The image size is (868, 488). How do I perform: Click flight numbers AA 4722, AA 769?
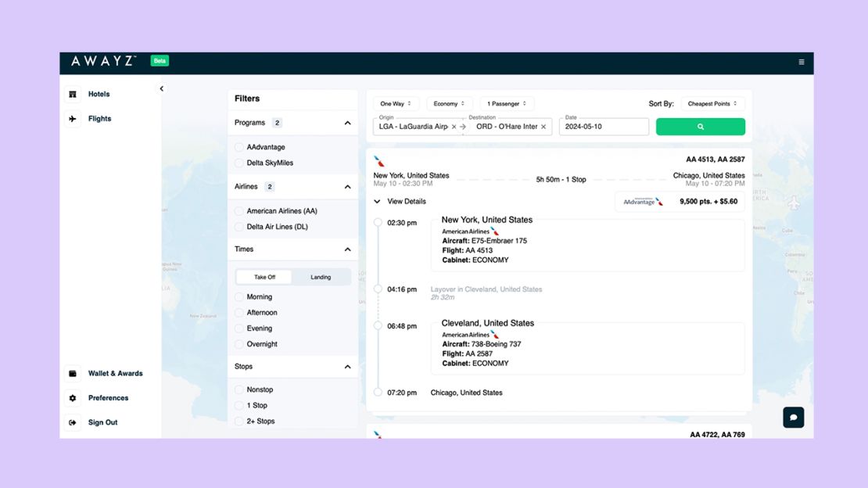[717, 435]
